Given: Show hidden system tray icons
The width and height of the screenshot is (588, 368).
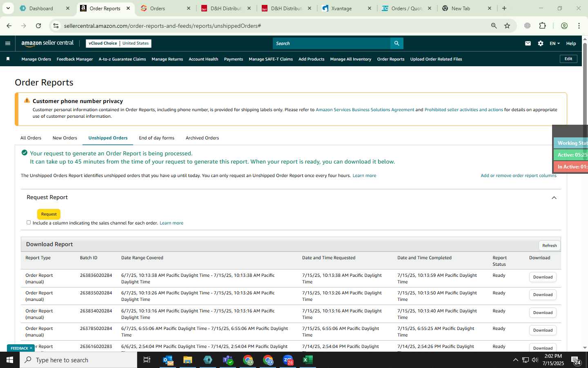Looking at the screenshot, I should click(515, 360).
